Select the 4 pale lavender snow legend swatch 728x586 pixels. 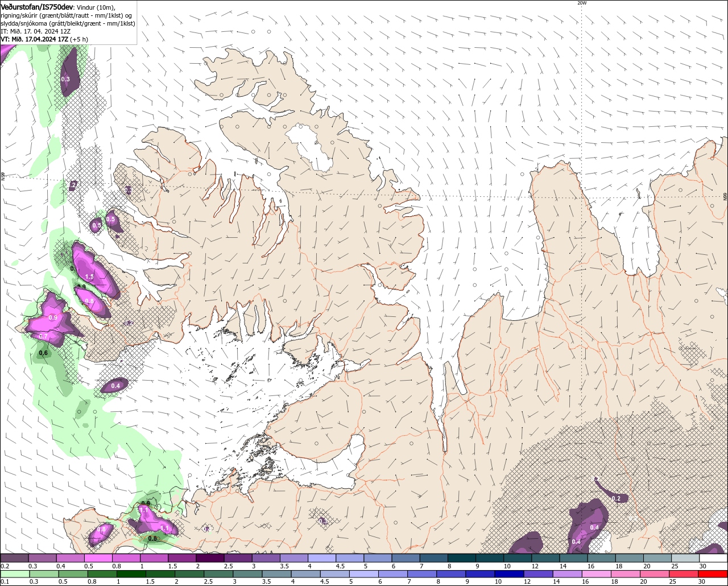tap(322, 558)
